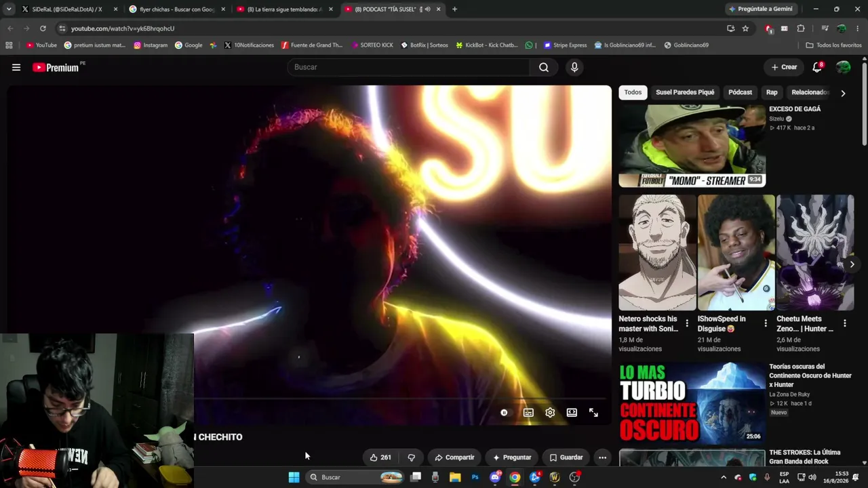The width and height of the screenshot is (868, 488).
Task: Open options for Cheetu Meets Zeno Short
Action: click(844, 323)
